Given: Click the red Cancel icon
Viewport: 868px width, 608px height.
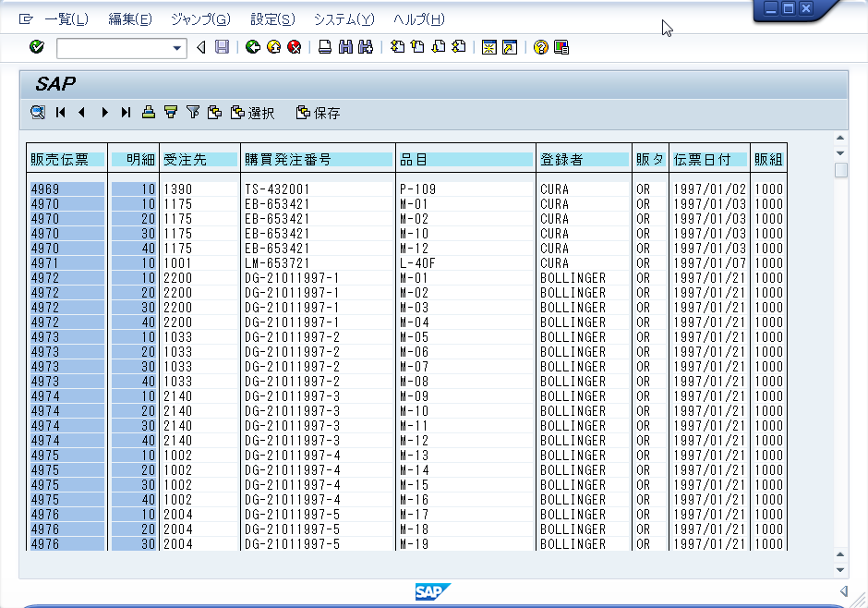Looking at the screenshot, I should [294, 47].
